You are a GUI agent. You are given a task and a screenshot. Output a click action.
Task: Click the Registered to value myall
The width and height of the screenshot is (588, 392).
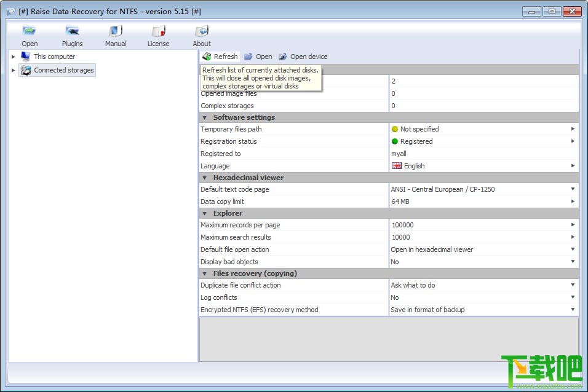tap(399, 154)
